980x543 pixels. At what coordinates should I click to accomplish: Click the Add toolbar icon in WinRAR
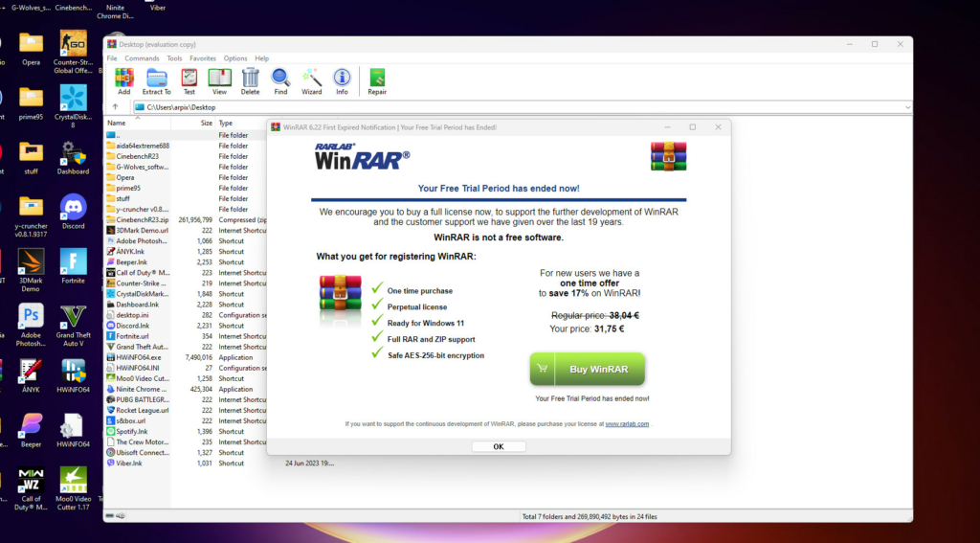click(x=123, y=78)
